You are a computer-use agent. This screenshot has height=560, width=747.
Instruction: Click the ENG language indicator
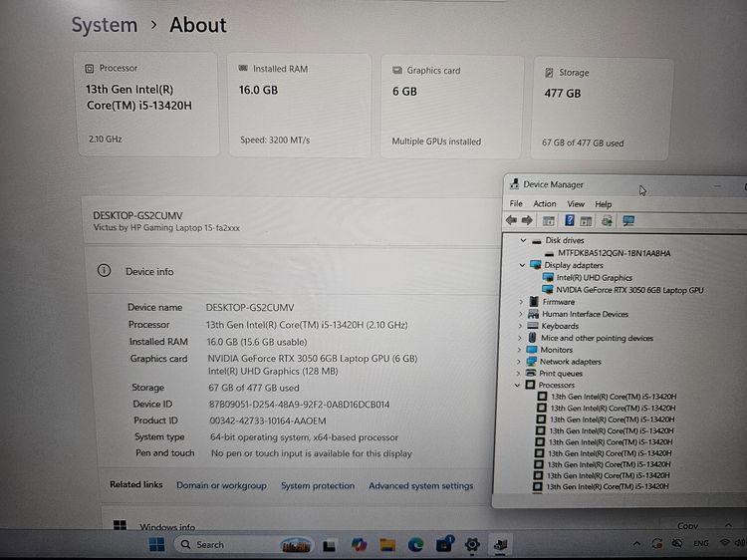click(701, 543)
